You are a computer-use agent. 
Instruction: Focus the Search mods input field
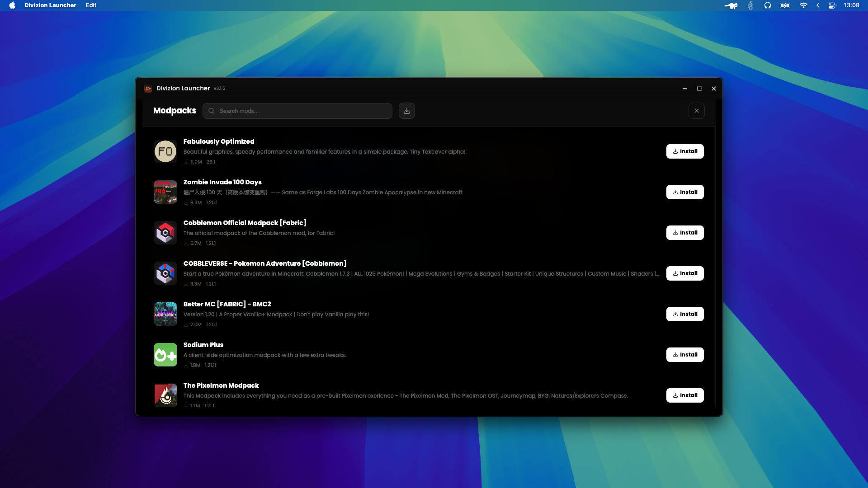tap(297, 111)
